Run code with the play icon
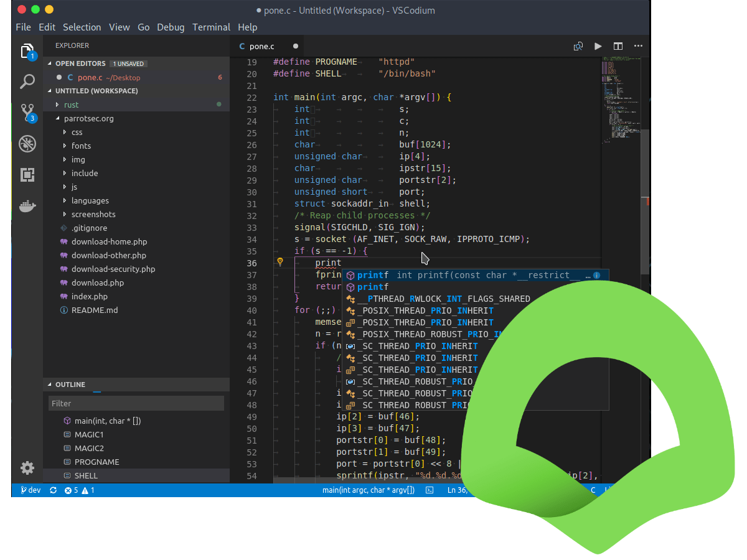The image size is (747, 560). click(598, 46)
